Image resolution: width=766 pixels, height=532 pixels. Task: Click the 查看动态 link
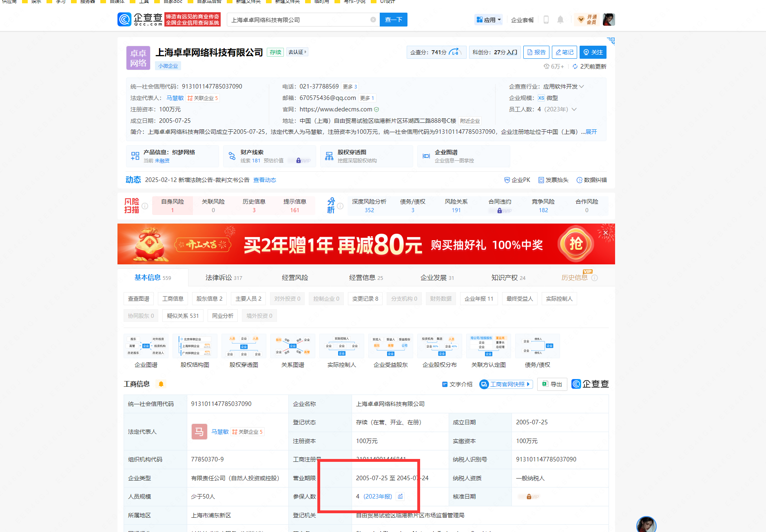click(265, 180)
